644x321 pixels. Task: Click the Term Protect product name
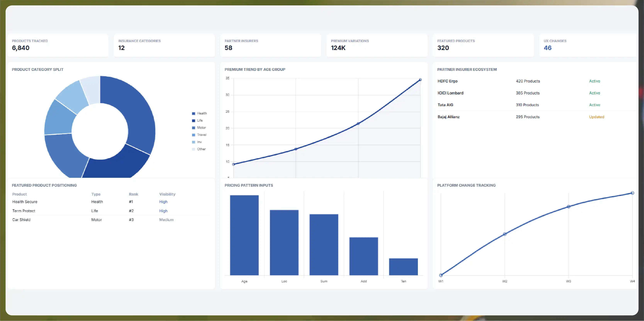click(24, 211)
